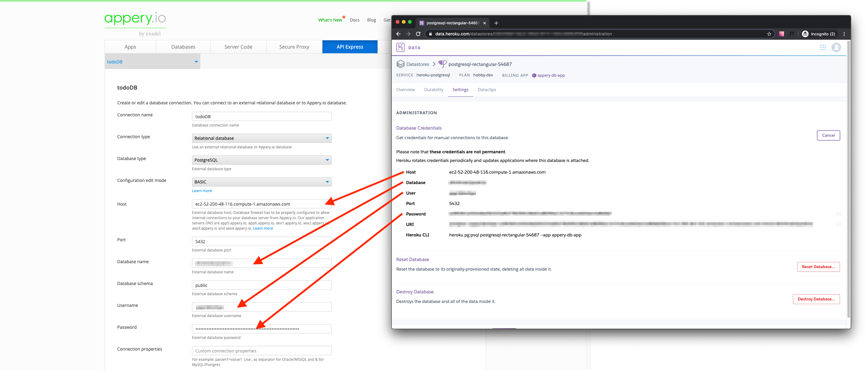Open the Durability tab in Heroku
Screen dimensions: 868x370
click(433, 90)
